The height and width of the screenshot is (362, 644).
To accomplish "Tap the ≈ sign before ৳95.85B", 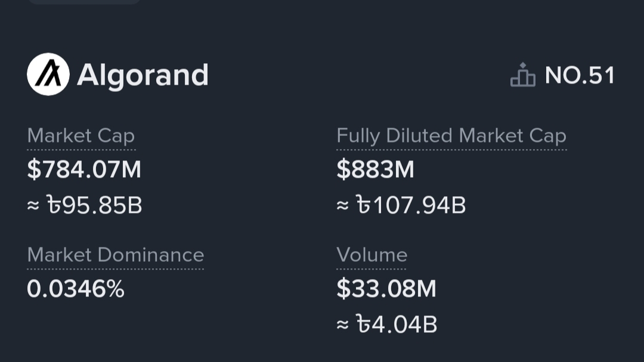I will (33, 206).
